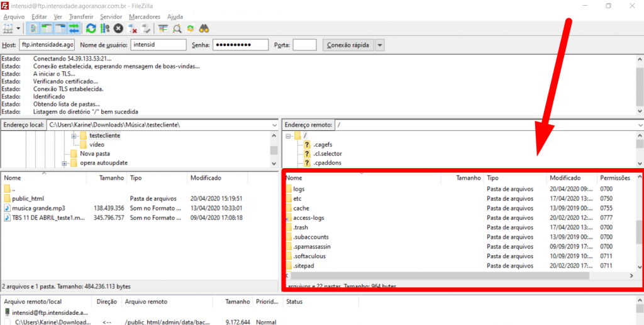Click the reconnect to last server icon
Image resolution: width=644 pixels, height=325 pixels.
coord(146,28)
